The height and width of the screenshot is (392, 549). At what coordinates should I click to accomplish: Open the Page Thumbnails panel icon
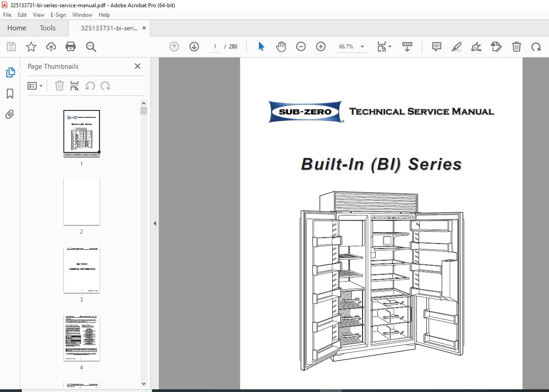coord(10,72)
